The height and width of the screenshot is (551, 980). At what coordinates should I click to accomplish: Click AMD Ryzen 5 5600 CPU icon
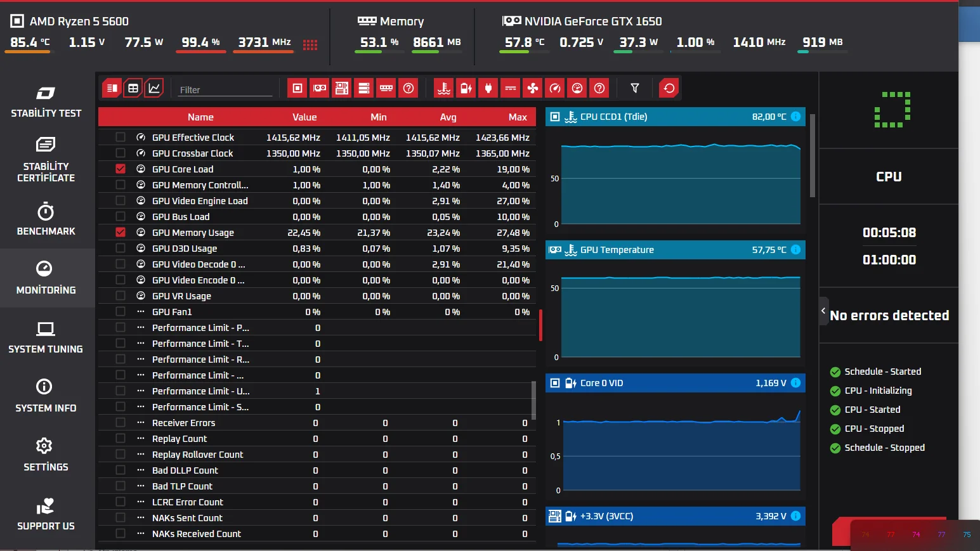coord(17,21)
